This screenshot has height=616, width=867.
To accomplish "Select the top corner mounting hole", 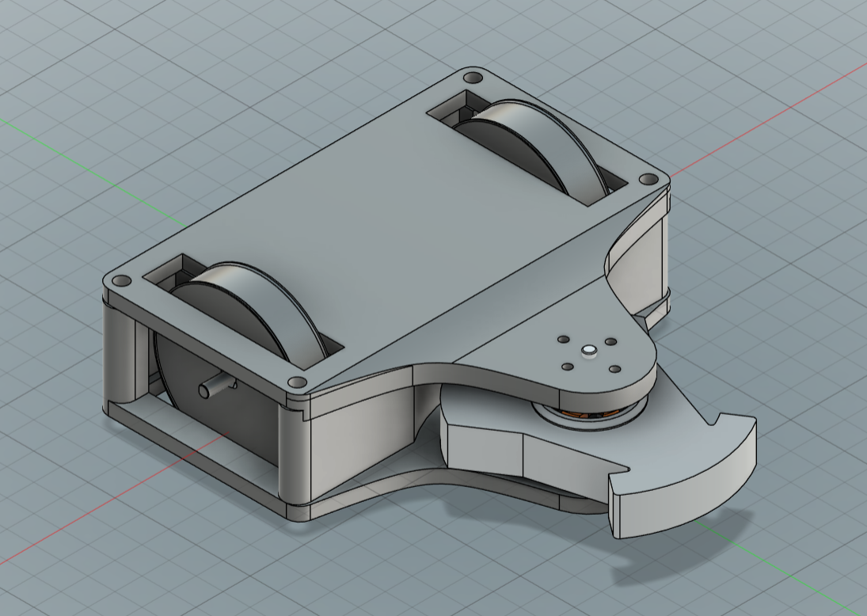I will [x=473, y=78].
